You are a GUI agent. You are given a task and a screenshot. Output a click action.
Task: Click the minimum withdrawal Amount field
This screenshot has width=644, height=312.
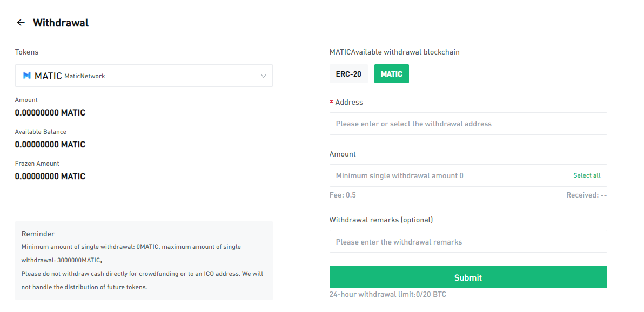(x=448, y=175)
